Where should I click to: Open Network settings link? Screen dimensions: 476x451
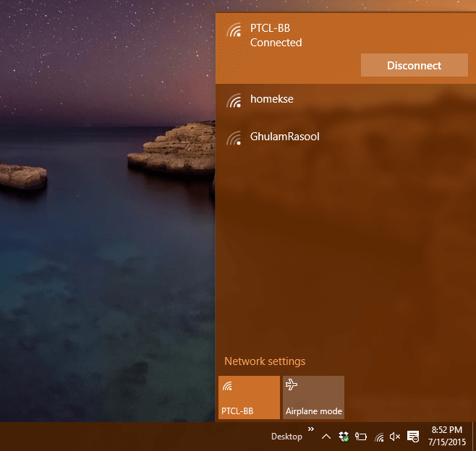[265, 361]
